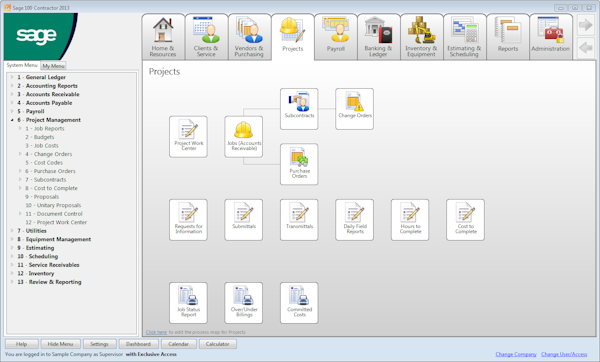Click the Change Company link
Image resolution: width=600 pixels, height=362 pixels.
(x=516, y=354)
